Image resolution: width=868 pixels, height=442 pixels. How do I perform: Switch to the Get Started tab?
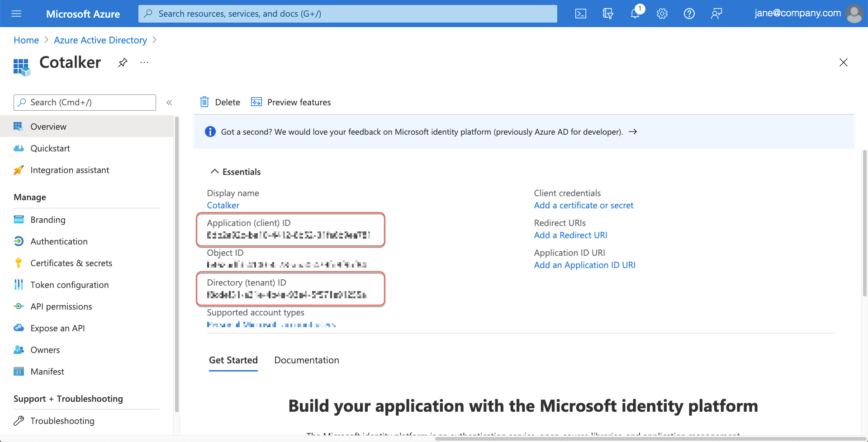click(233, 360)
